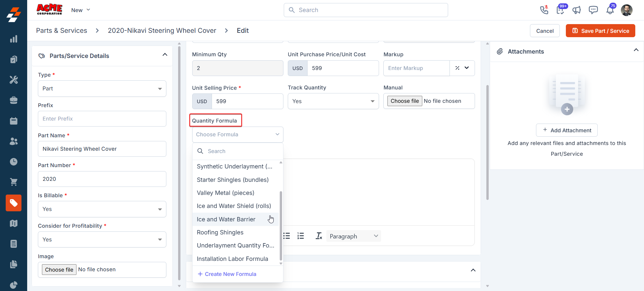Open the tools wrench sidebar icon

coord(13,80)
